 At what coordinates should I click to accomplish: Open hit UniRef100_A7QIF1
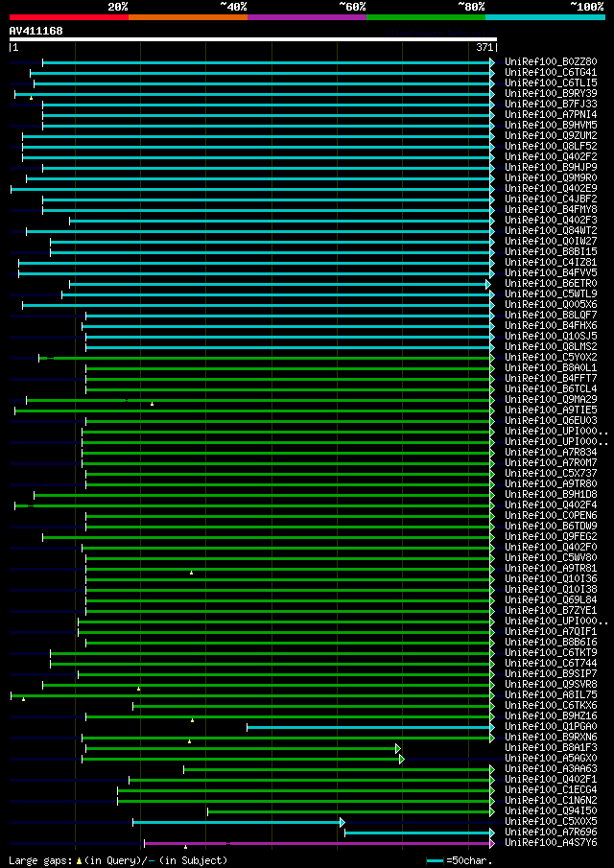click(x=551, y=632)
